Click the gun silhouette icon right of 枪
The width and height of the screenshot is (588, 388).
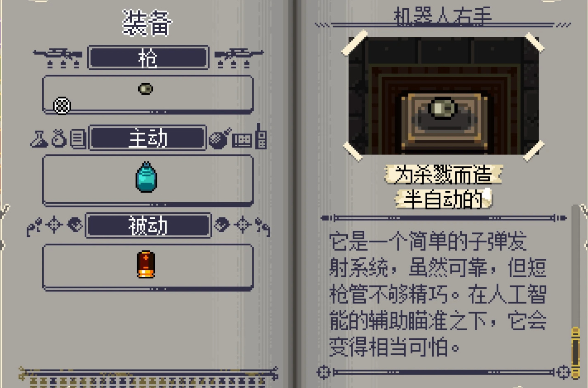pyautogui.click(x=239, y=57)
